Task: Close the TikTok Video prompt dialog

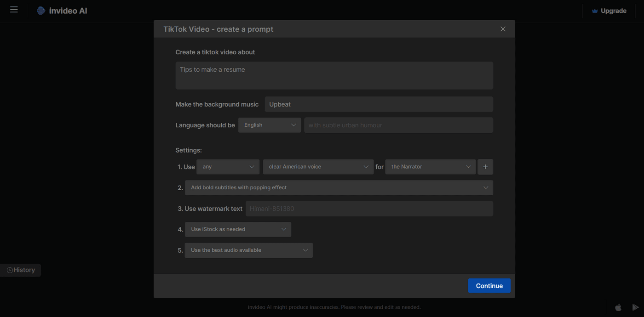Action: (x=503, y=29)
